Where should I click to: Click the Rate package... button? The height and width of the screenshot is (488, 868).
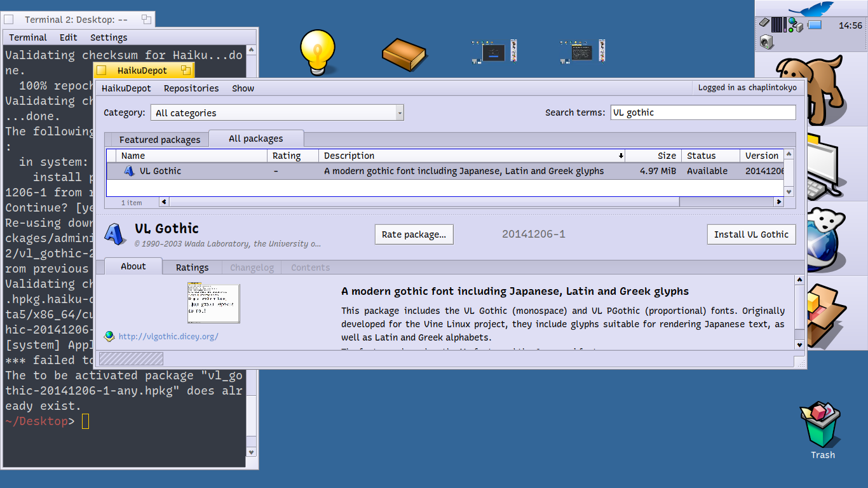click(414, 234)
